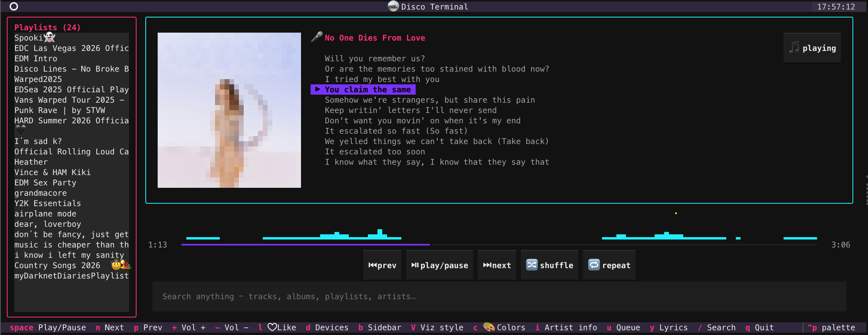
Task: Select Official Rolling Loud playlist
Action: pyautogui.click(x=72, y=152)
